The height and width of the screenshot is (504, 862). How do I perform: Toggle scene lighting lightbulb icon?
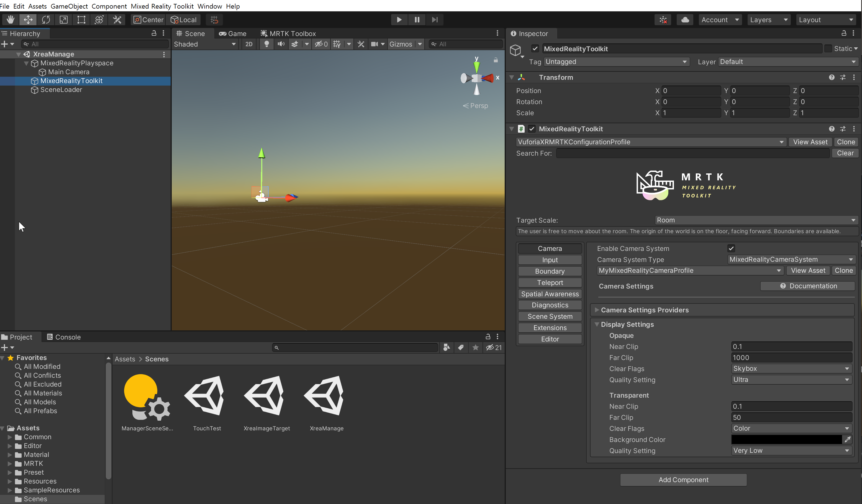[266, 44]
